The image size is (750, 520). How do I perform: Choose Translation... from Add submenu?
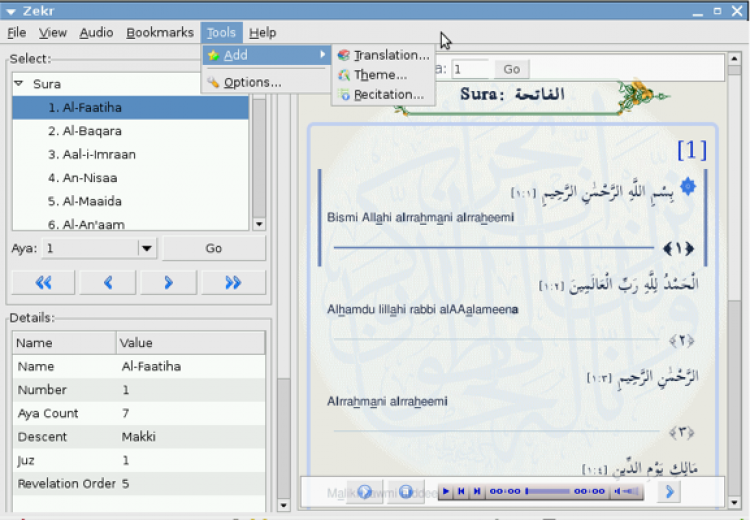click(x=384, y=55)
